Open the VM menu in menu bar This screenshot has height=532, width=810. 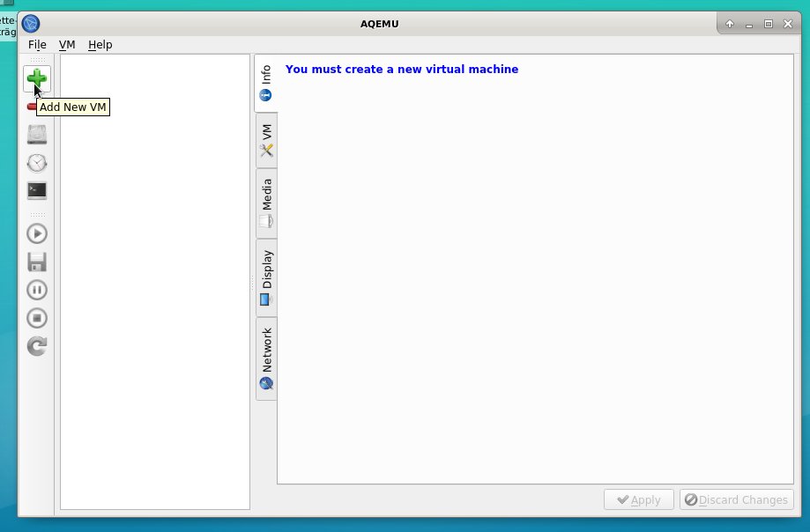67,45
